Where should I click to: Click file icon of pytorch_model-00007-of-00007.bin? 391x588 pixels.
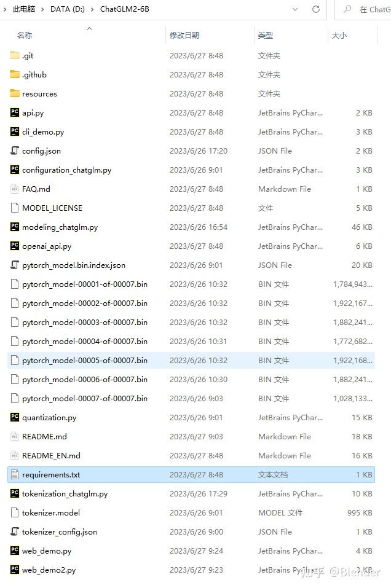[x=15, y=398]
